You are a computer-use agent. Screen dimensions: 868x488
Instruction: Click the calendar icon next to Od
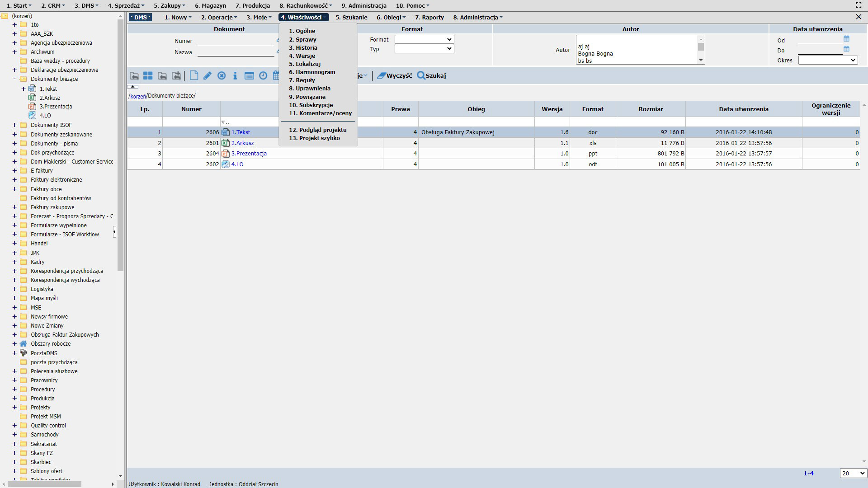846,39
